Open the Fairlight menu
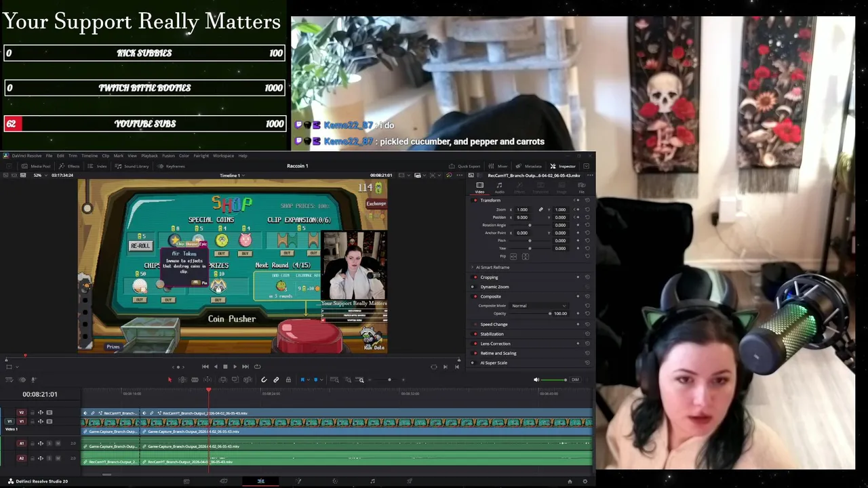Viewport: 868px width, 488px height. click(201, 156)
